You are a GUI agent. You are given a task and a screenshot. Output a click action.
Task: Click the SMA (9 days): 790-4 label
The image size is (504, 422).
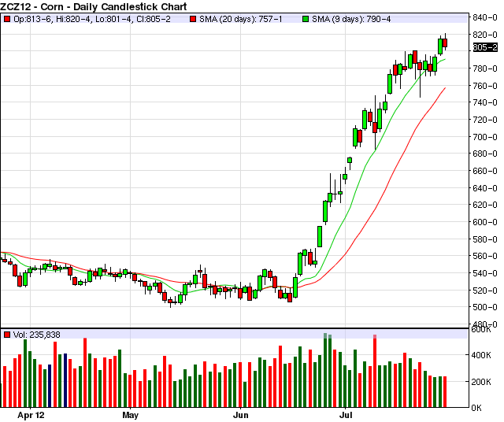[x=351, y=19]
